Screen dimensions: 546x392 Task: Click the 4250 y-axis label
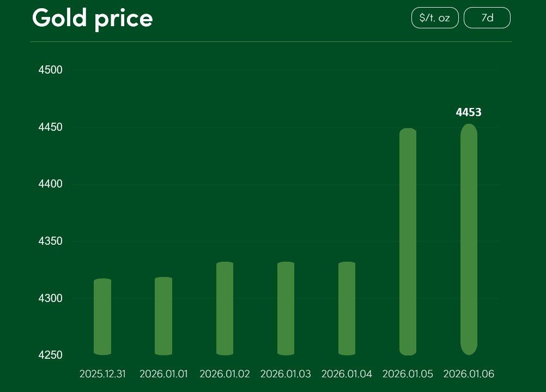[51, 355]
